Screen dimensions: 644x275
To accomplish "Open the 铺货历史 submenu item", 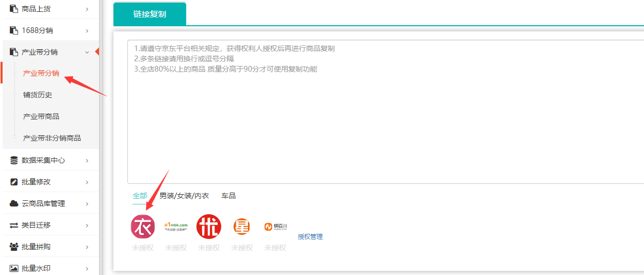I will coord(38,95).
